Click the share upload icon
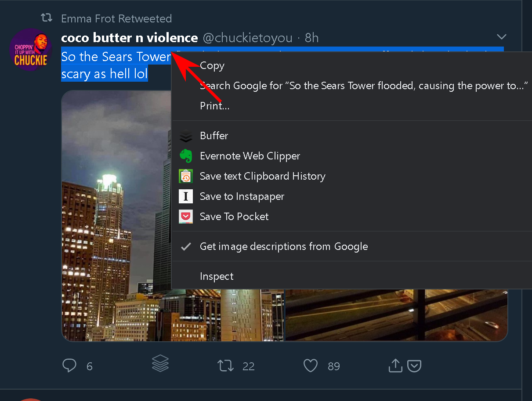This screenshot has width=532, height=401. [395, 365]
